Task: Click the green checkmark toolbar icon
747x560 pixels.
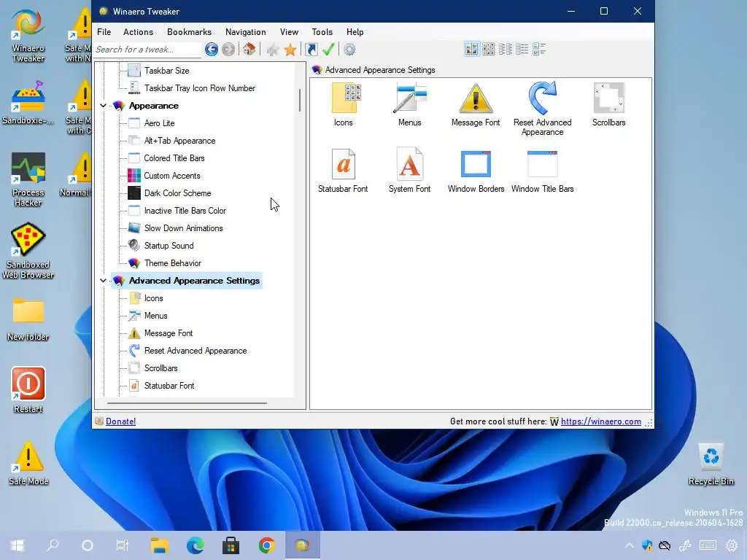Action: pyautogui.click(x=328, y=49)
